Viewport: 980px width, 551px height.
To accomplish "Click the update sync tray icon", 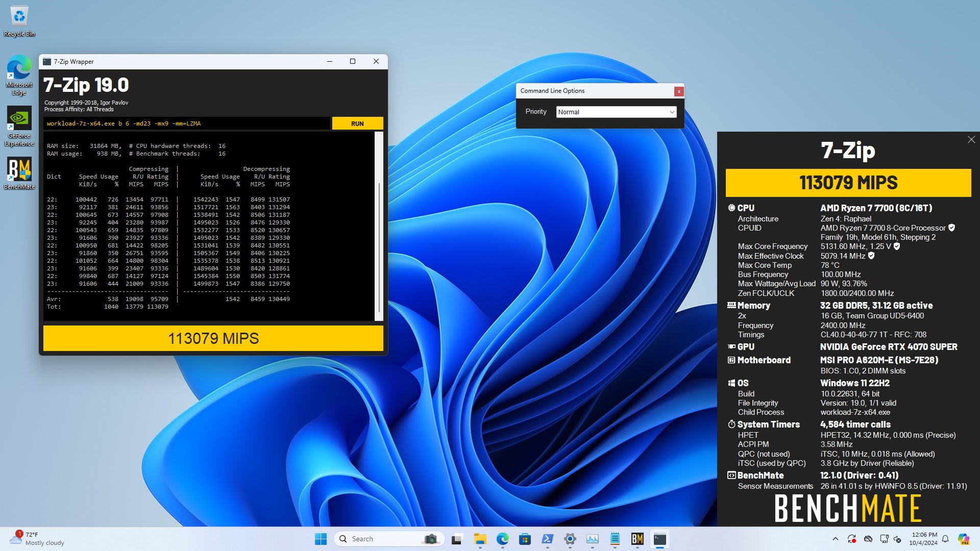I will [851, 539].
